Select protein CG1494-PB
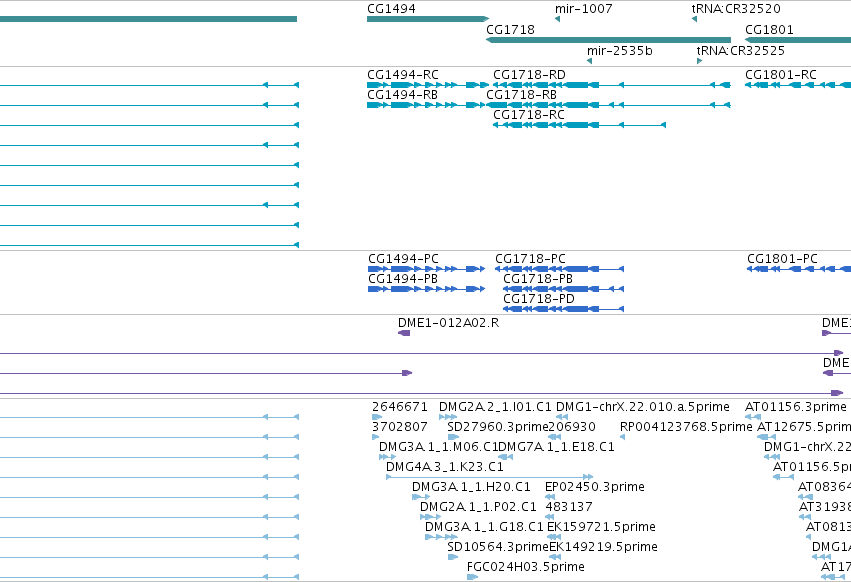Viewport: 851px width, 582px height. tap(427, 289)
